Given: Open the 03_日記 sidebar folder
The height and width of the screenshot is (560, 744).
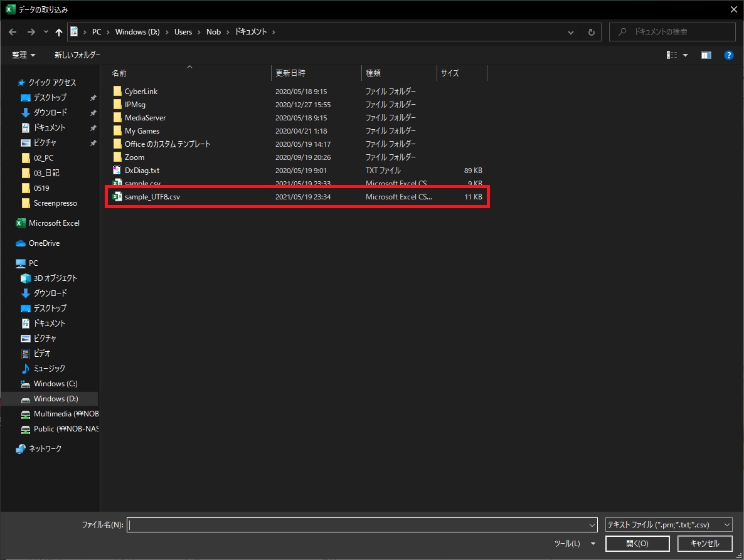Looking at the screenshot, I should click(x=46, y=173).
